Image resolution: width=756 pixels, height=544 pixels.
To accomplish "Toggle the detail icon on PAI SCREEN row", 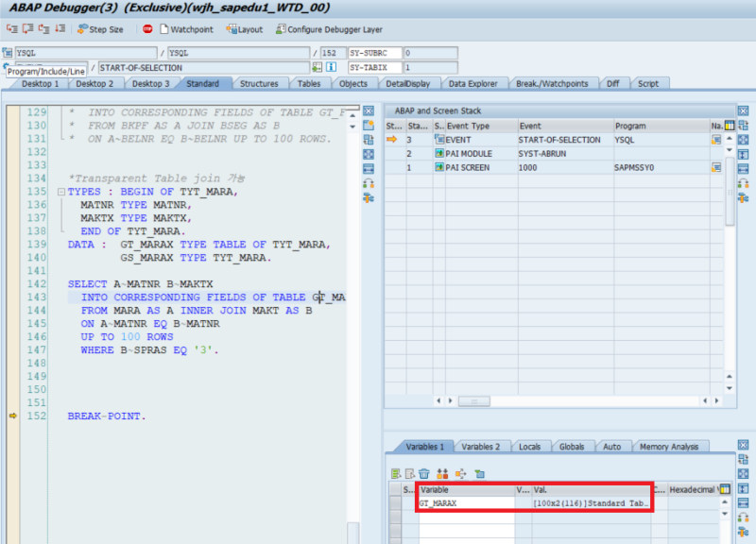I will pyautogui.click(x=714, y=166).
